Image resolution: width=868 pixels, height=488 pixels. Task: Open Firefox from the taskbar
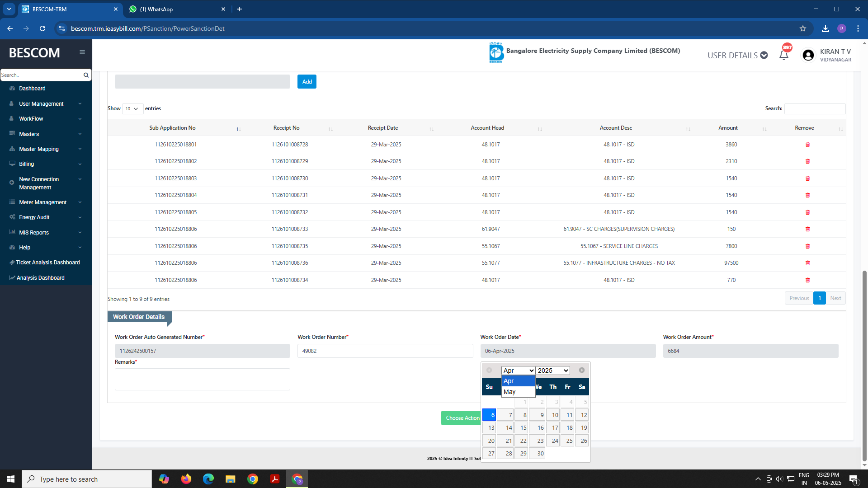[x=186, y=479]
